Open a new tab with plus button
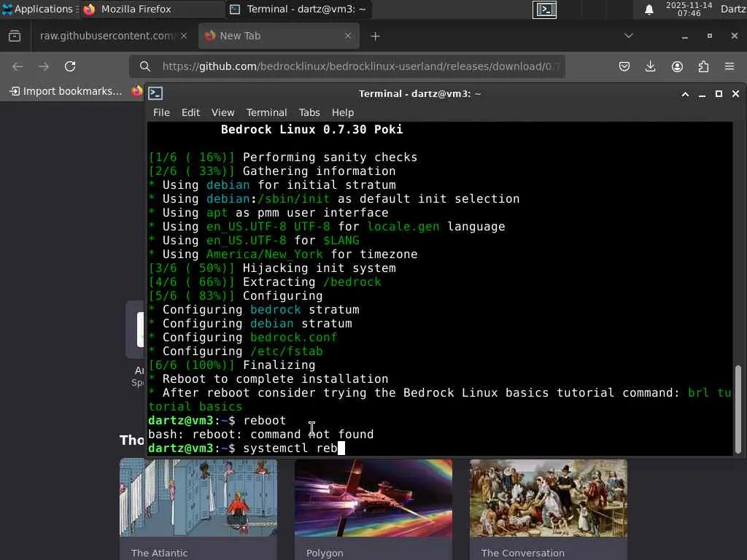747x560 pixels. pyautogui.click(x=376, y=36)
